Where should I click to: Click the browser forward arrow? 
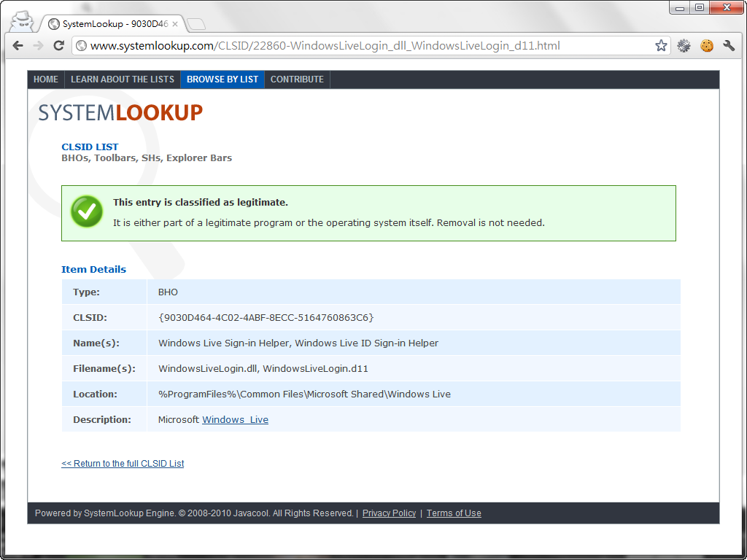pyautogui.click(x=39, y=46)
